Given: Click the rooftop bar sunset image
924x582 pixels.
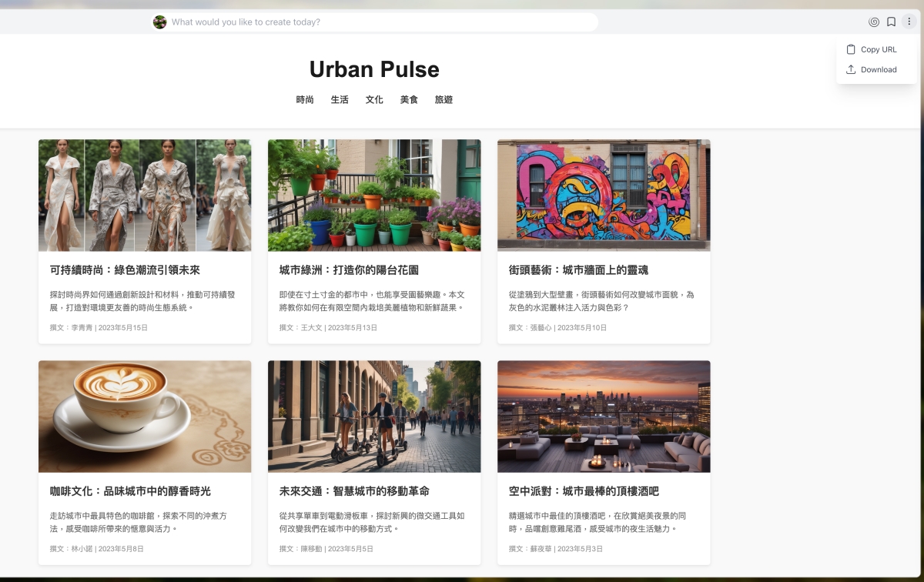Looking at the screenshot, I should click(604, 416).
